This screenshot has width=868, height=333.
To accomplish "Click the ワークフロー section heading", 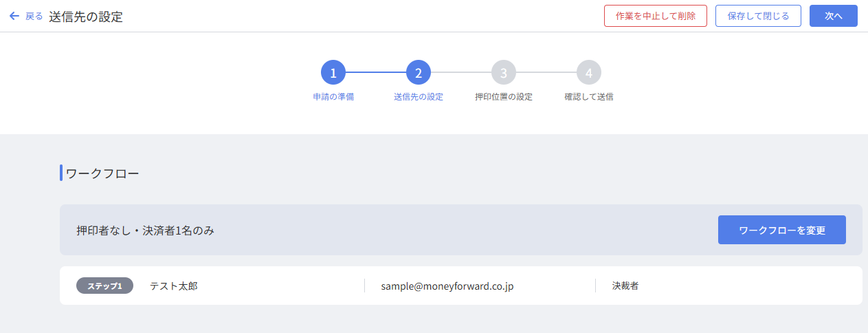I will click(x=102, y=173).
